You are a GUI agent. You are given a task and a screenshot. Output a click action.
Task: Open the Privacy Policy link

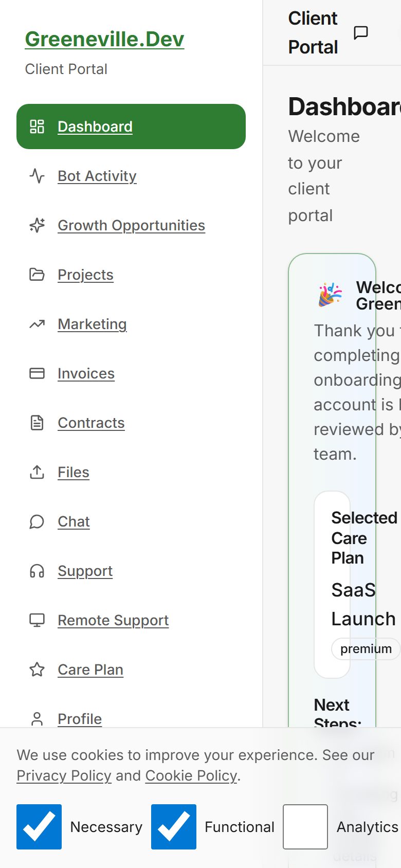coord(64,775)
